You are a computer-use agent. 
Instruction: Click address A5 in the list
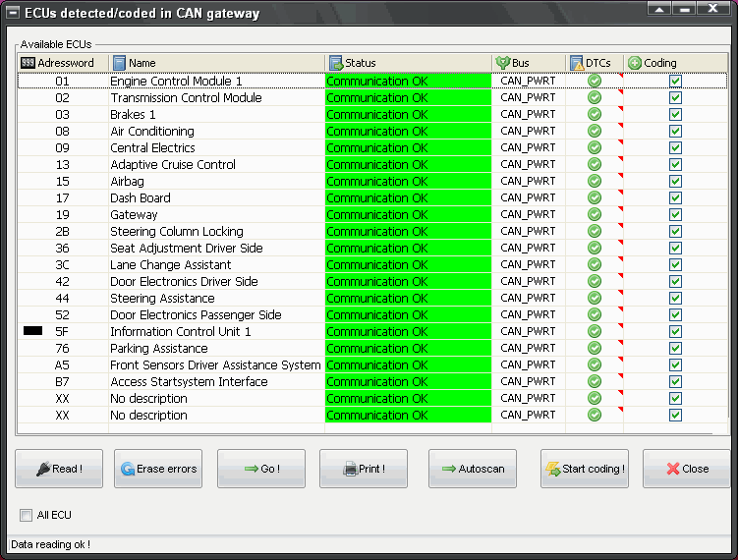pyautogui.click(x=62, y=364)
